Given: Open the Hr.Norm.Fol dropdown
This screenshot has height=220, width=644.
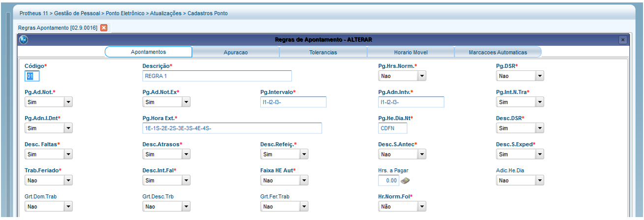Looking at the screenshot, I should coord(422,207).
